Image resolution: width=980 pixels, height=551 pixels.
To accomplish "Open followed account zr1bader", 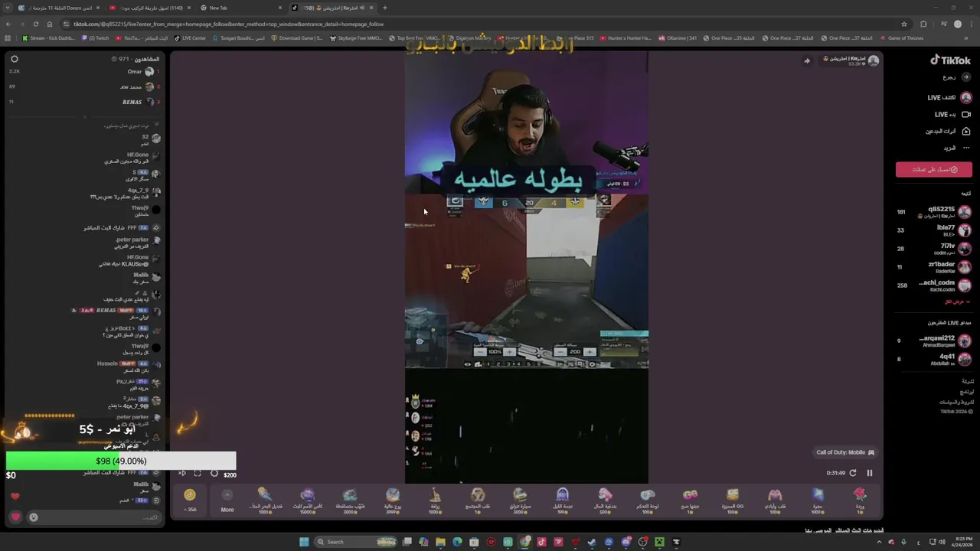I will (x=934, y=267).
